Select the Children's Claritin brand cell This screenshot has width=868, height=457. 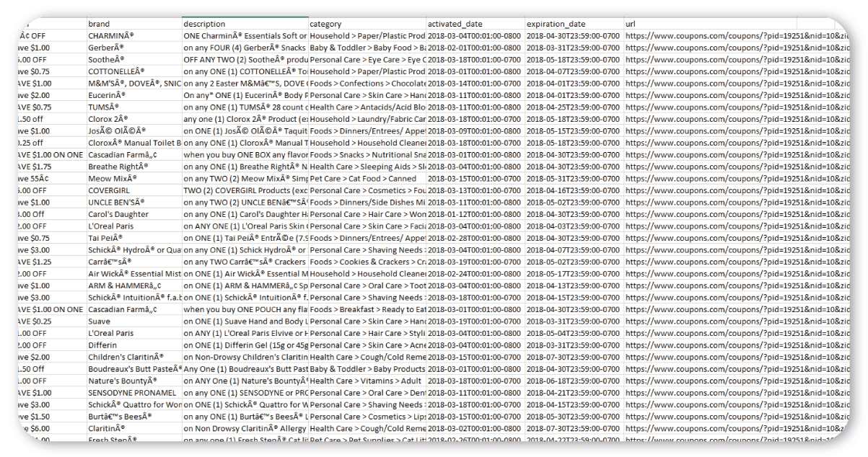click(x=134, y=358)
